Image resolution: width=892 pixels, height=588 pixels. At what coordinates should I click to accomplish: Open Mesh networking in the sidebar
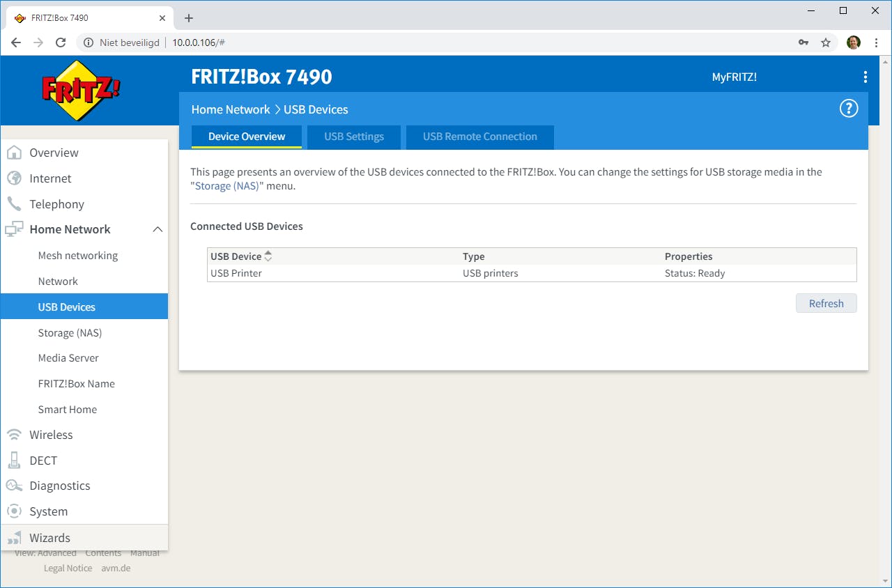click(x=78, y=256)
